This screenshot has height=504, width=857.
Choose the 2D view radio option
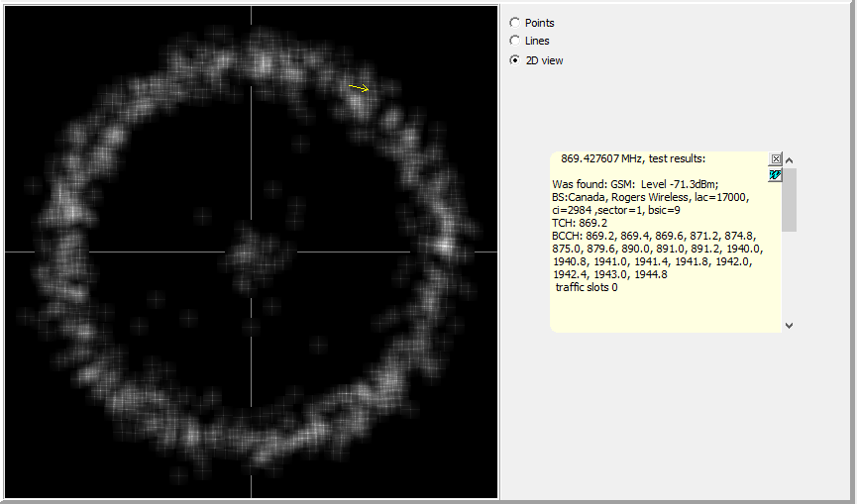click(514, 60)
